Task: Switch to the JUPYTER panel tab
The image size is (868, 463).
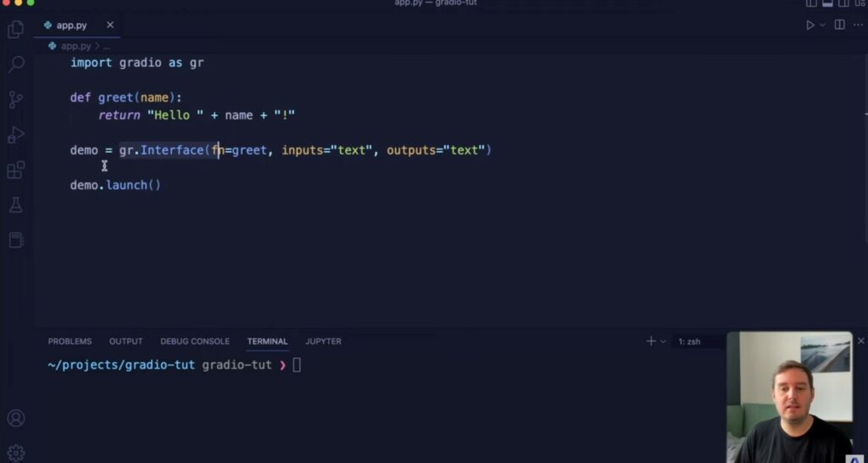Action: point(323,341)
